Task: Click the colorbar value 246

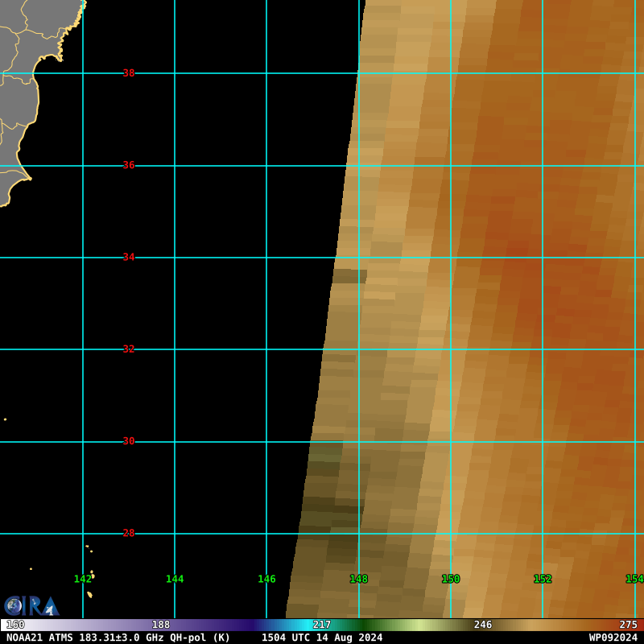Action: (482, 625)
